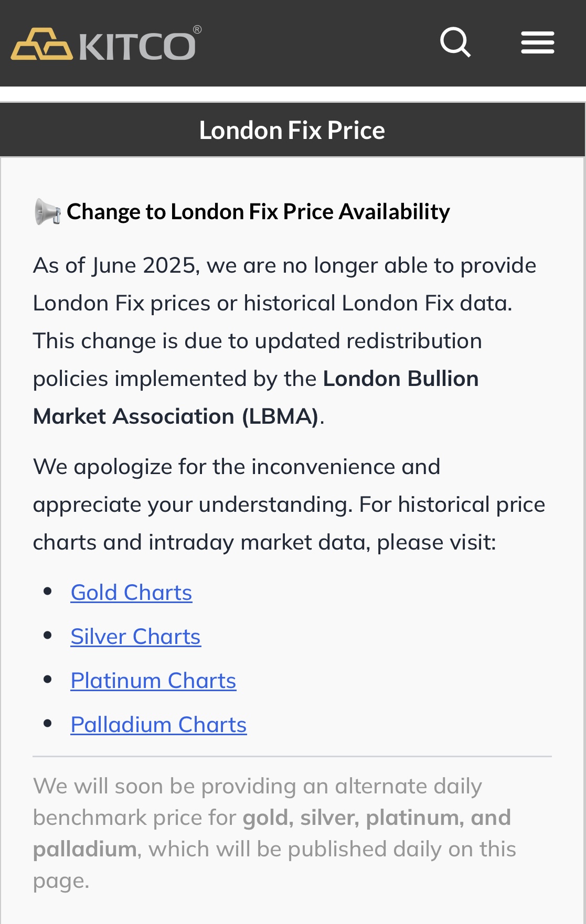Open the hamburger navigation menu
The height and width of the screenshot is (924, 586).
tap(538, 42)
